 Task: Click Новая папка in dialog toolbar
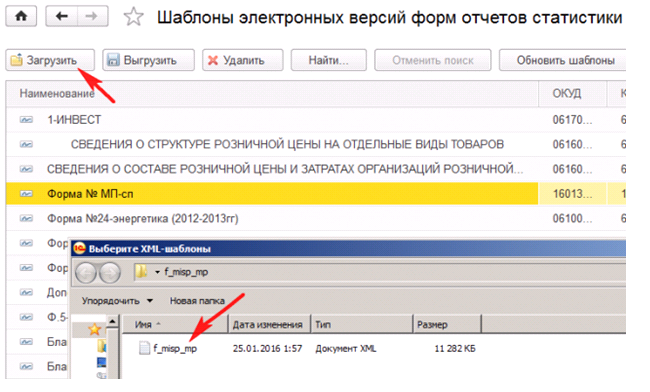(197, 301)
